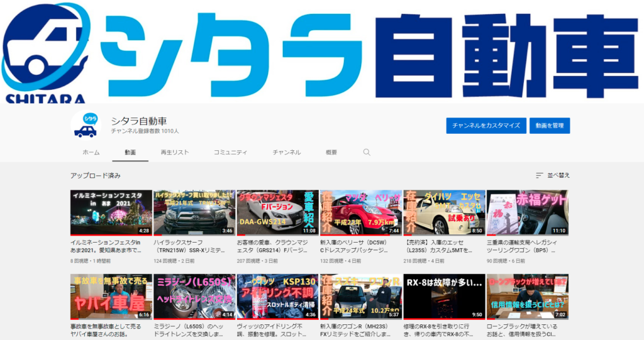Open title link 新入庫のベリーサ (DC5W)

click(x=354, y=246)
